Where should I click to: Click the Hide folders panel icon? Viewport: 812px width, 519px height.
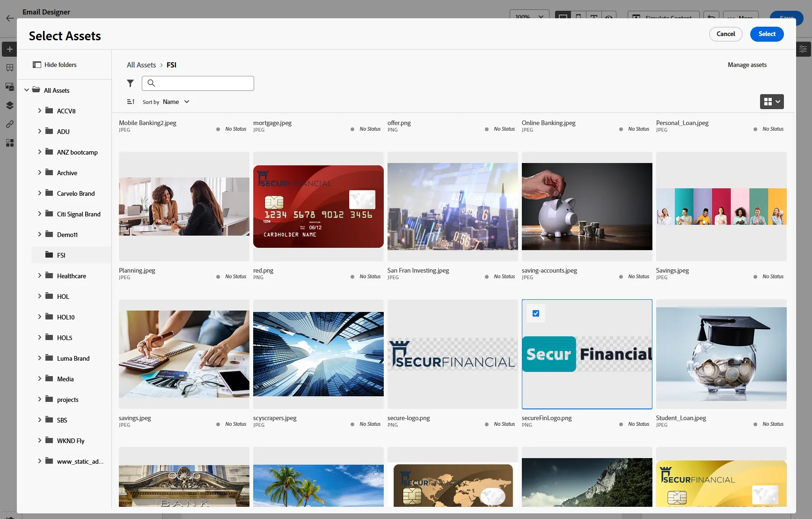click(37, 65)
